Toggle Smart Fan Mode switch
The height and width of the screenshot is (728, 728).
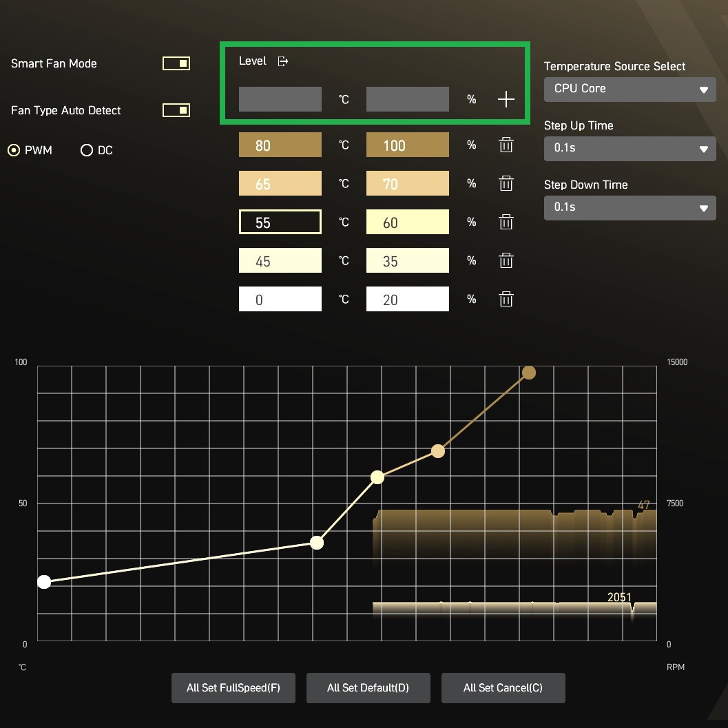pos(176,64)
